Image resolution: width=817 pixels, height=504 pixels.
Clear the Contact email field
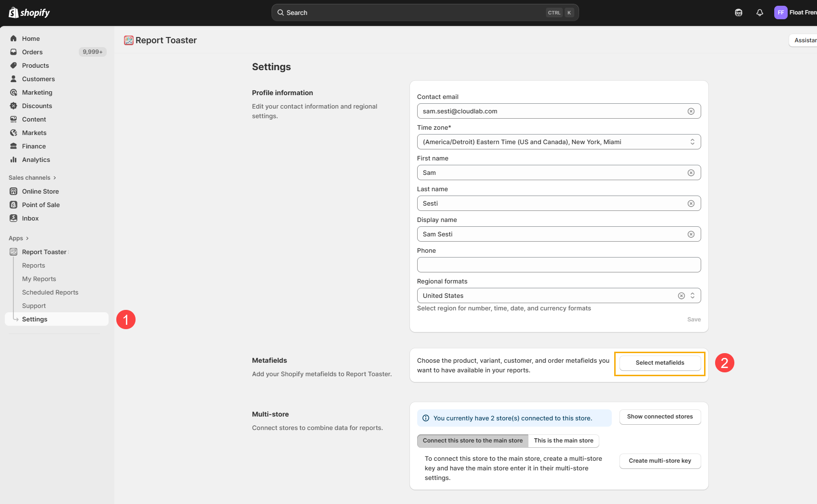coord(691,111)
